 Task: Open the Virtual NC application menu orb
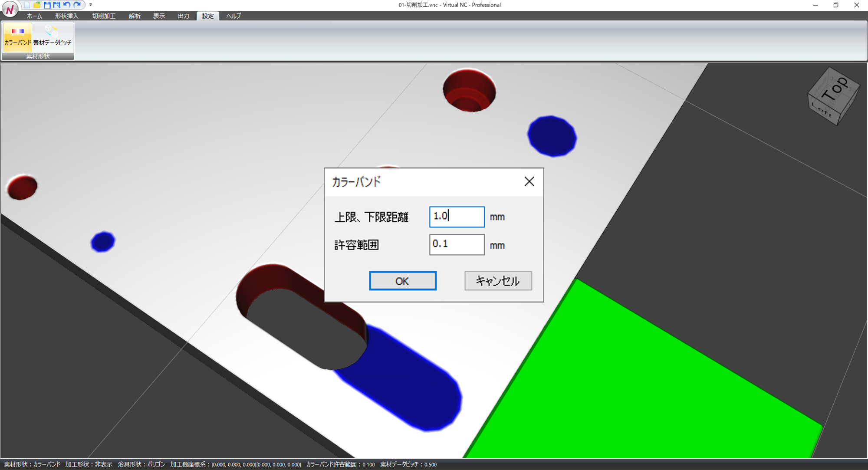pyautogui.click(x=10, y=9)
